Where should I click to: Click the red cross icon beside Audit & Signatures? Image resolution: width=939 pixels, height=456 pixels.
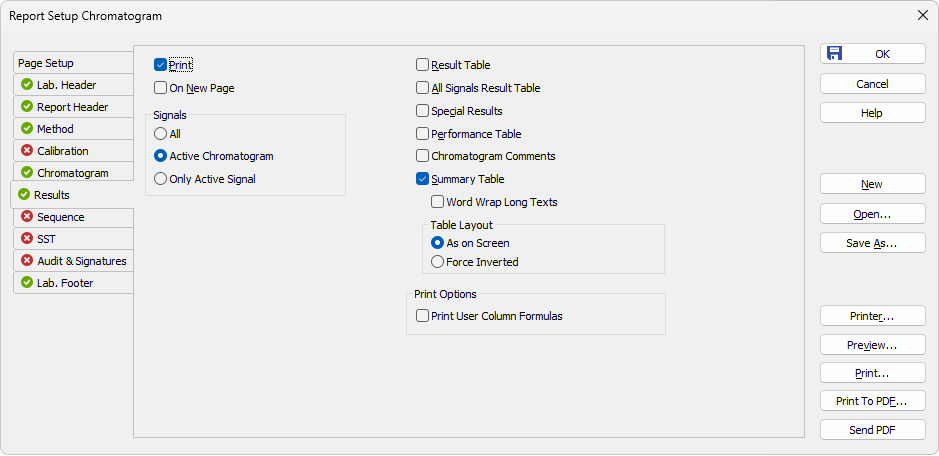[26, 261]
